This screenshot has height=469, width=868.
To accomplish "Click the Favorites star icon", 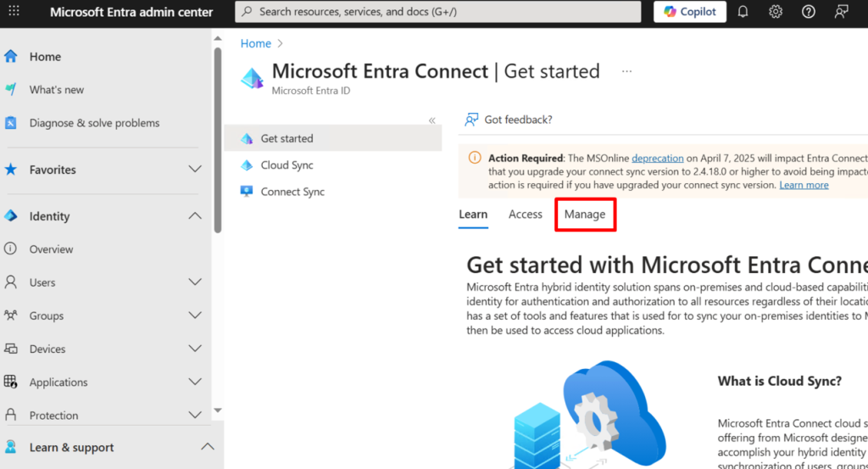I will point(11,170).
